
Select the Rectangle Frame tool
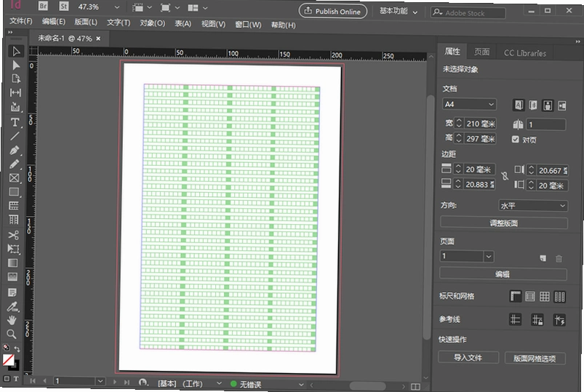pos(14,177)
